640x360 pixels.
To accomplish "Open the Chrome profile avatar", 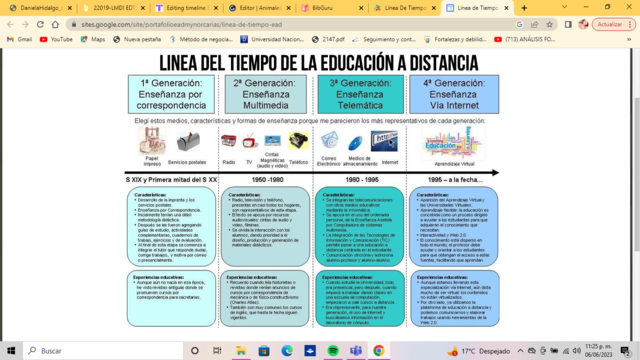I will (x=583, y=24).
